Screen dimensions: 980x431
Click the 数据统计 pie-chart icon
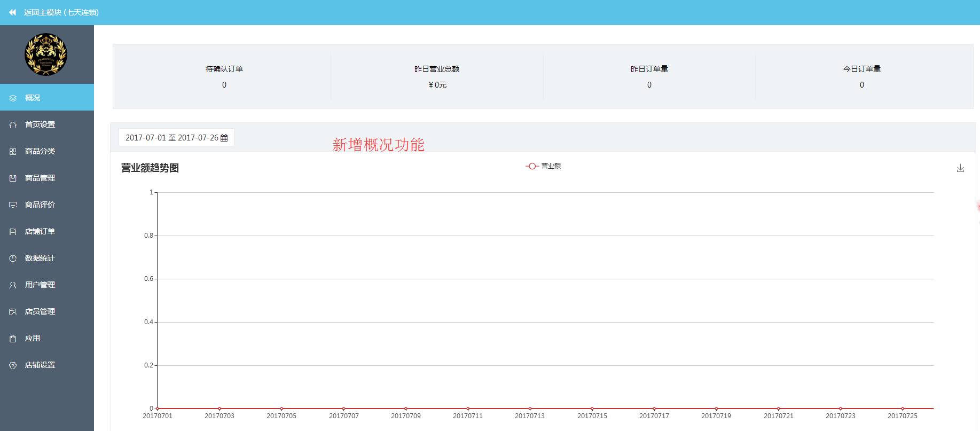13,258
